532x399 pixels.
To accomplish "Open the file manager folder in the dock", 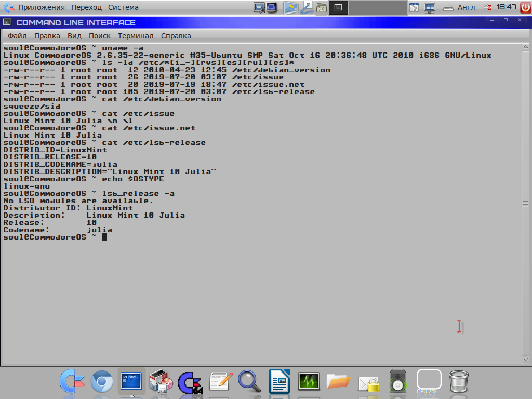I will pyautogui.click(x=338, y=381).
